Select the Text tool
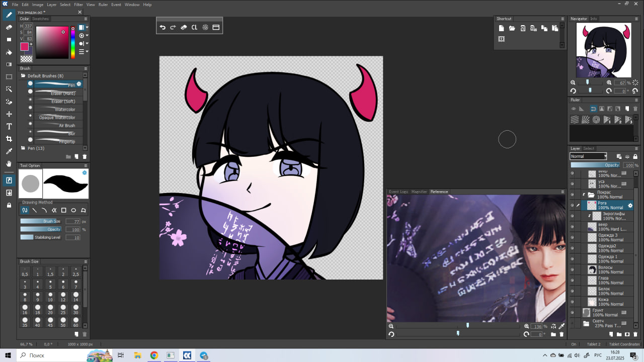Viewport: 644px width, 362px height. [9, 126]
